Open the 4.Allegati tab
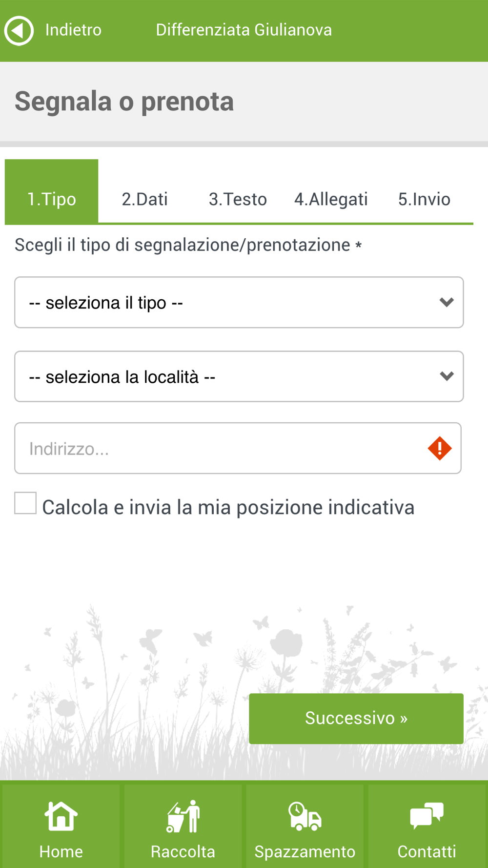488x868 pixels. tap(331, 199)
